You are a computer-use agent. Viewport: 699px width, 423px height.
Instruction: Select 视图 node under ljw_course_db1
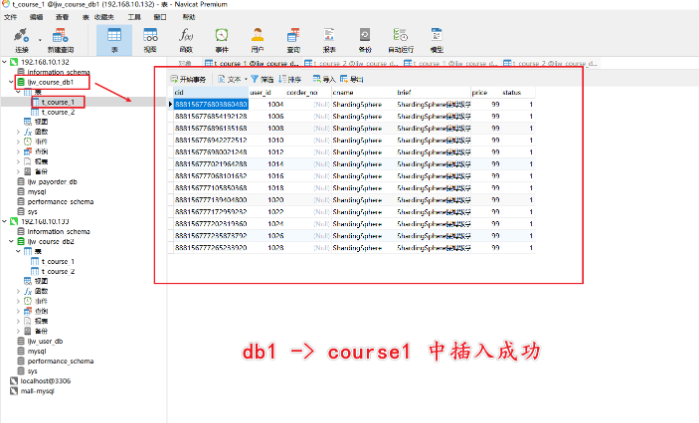(41, 122)
